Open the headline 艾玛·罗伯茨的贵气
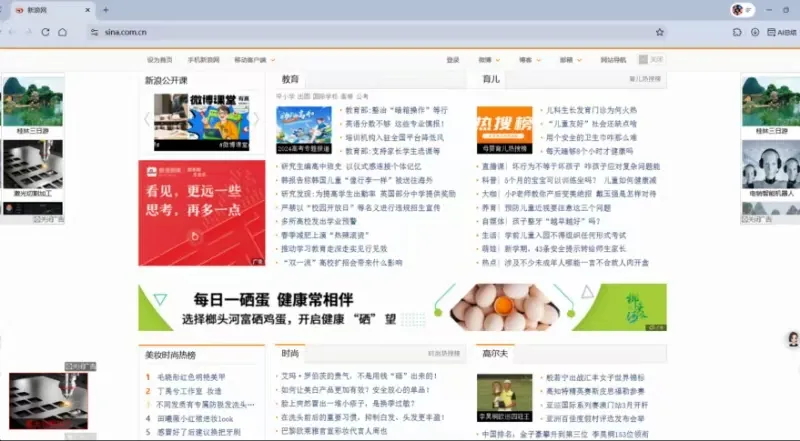 click(359, 376)
